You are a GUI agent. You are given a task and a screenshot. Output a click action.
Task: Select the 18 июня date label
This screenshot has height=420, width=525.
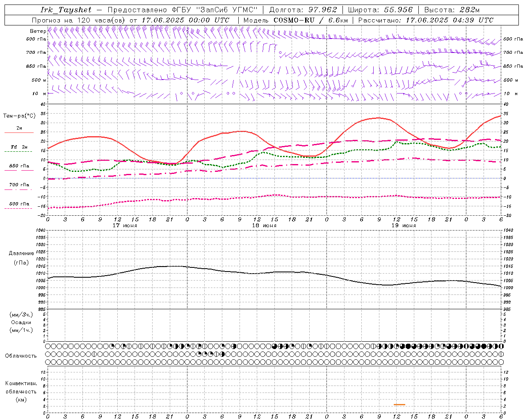(x=264, y=226)
